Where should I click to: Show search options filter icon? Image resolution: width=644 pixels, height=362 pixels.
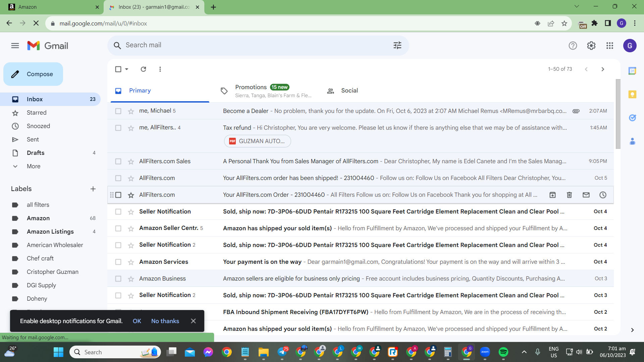(397, 45)
